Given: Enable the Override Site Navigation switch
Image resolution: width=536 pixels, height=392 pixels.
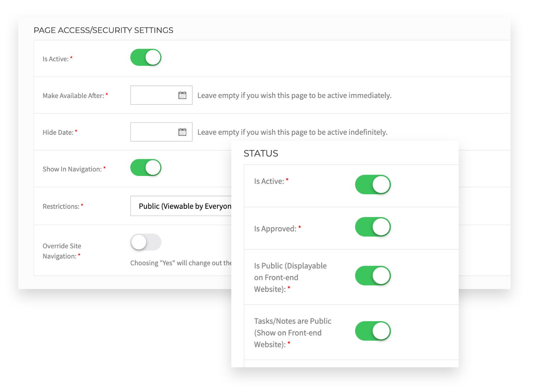Looking at the screenshot, I should [x=146, y=242].
